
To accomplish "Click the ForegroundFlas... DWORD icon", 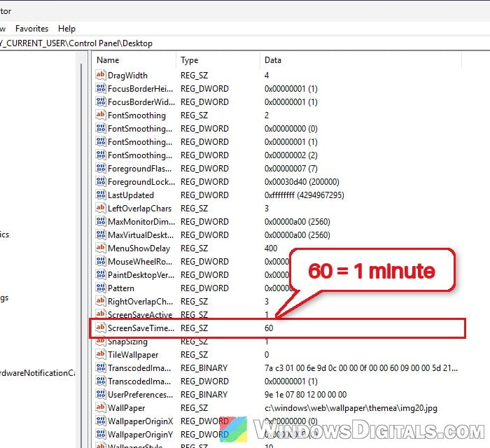I will point(100,169).
